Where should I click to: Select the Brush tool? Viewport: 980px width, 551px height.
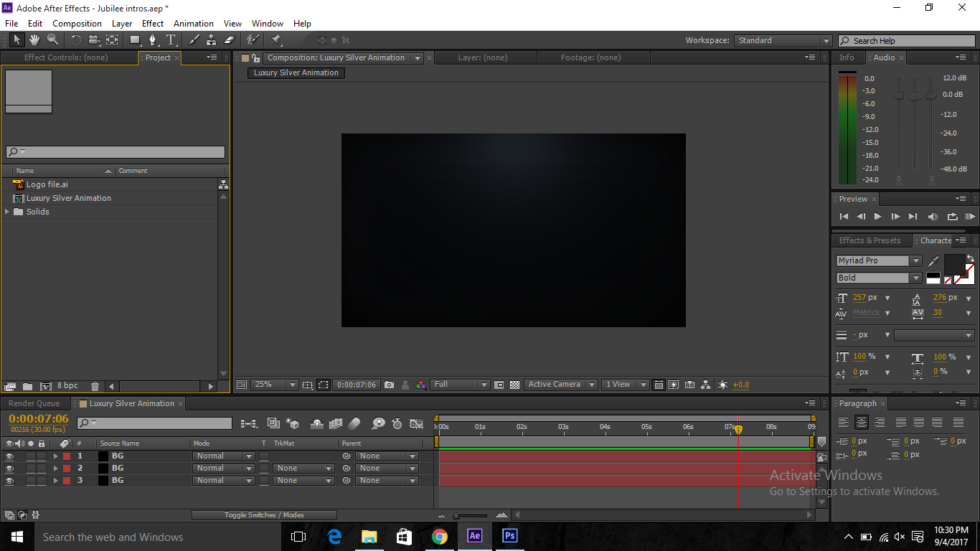[x=194, y=40]
